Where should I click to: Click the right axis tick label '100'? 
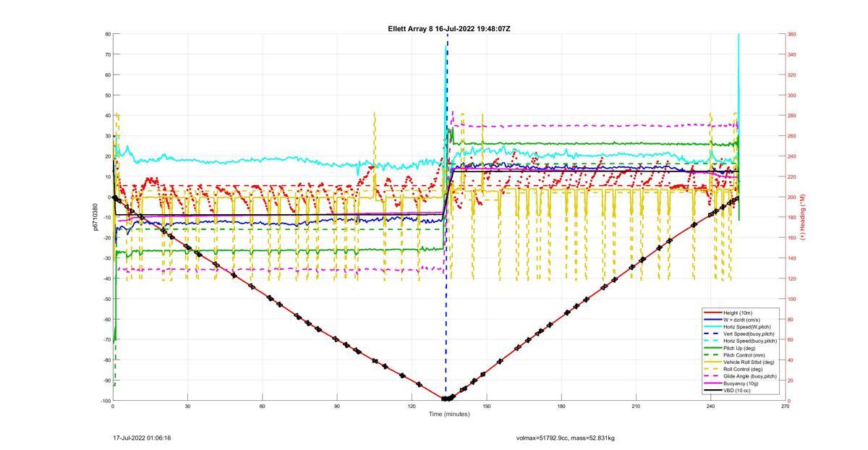[x=792, y=299]
